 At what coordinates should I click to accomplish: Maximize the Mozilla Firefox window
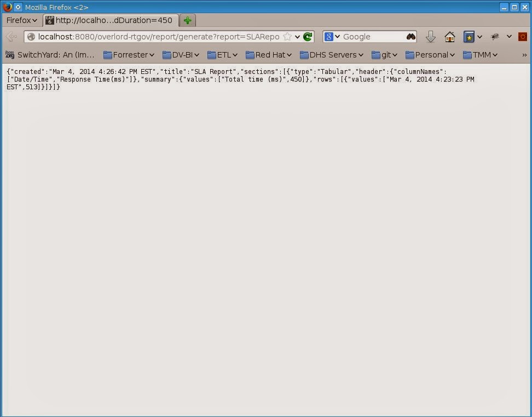514,7
